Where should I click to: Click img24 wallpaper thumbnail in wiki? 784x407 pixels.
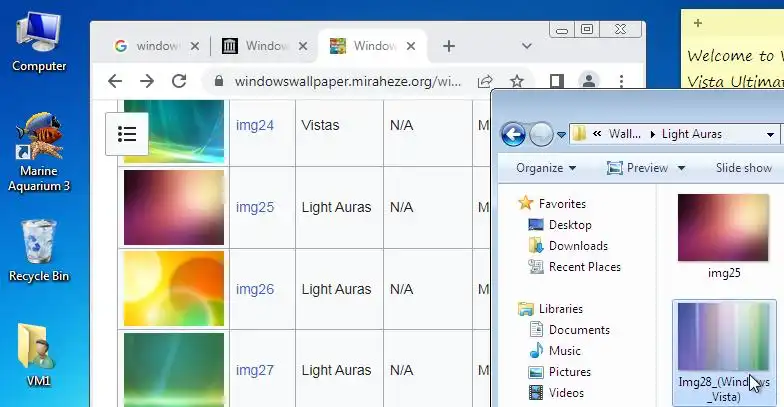174,131
